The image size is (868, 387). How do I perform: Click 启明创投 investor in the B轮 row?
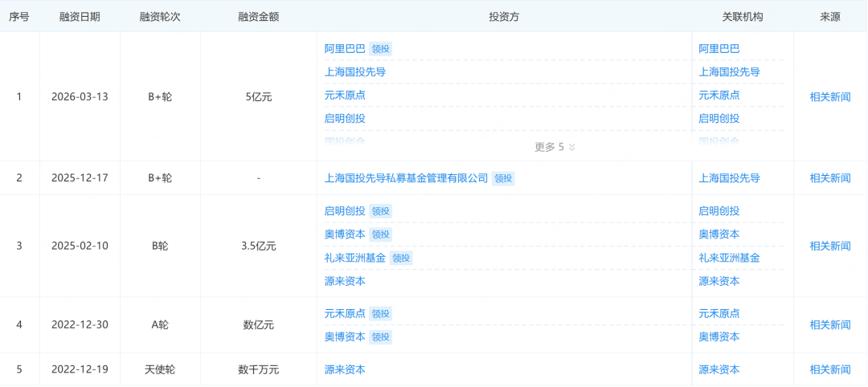(x=345, y=211)
